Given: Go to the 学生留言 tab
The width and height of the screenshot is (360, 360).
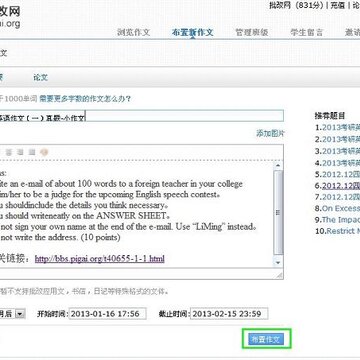Looking at the screenshot, I should [307, 32].
